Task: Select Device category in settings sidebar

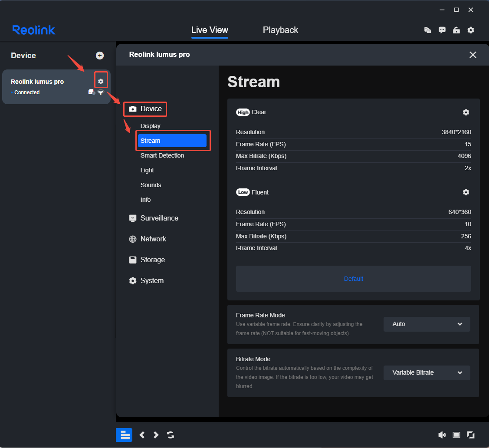Action: 145,109
